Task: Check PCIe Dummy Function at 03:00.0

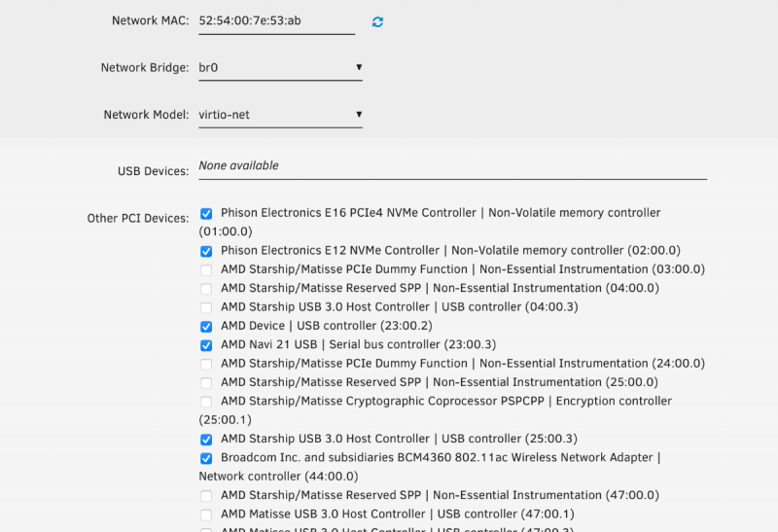Action: 206,269
